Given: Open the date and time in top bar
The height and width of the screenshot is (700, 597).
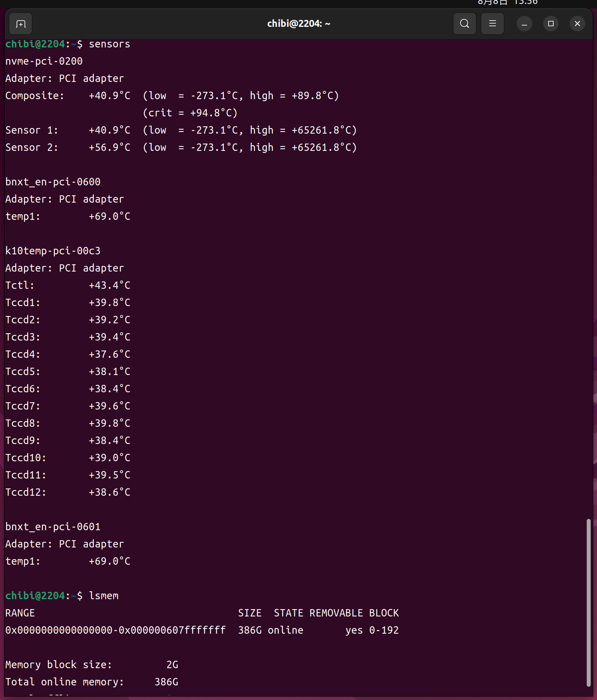Looking at the screenshot, I should [x=507, y=3].
